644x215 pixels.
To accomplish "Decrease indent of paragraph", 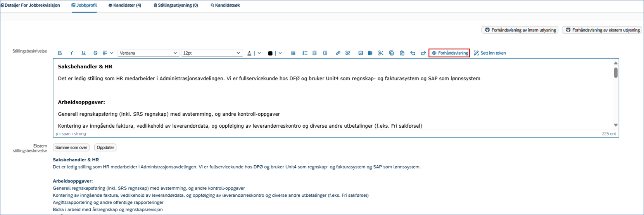I will [x=314, y=53].
